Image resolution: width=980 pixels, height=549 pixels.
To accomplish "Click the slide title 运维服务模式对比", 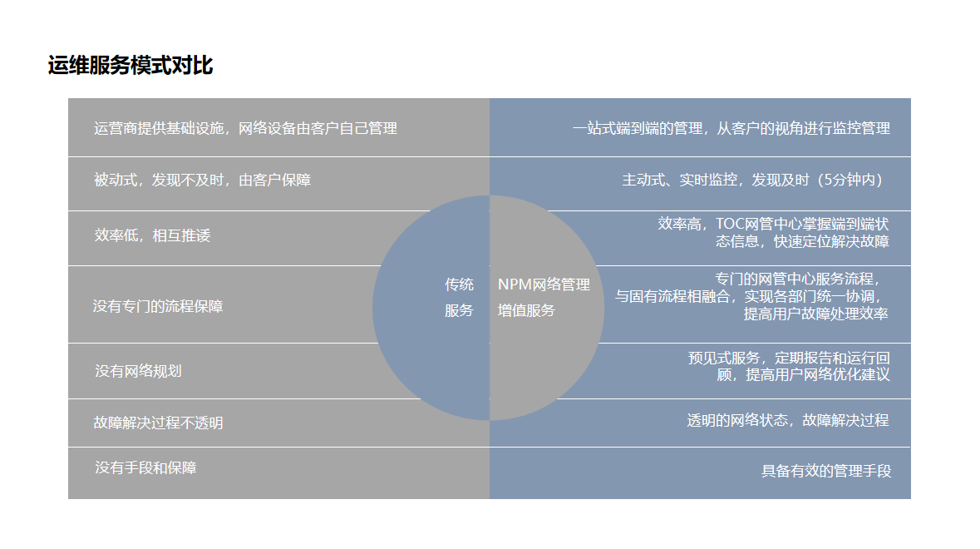I will tap(131, 67).
